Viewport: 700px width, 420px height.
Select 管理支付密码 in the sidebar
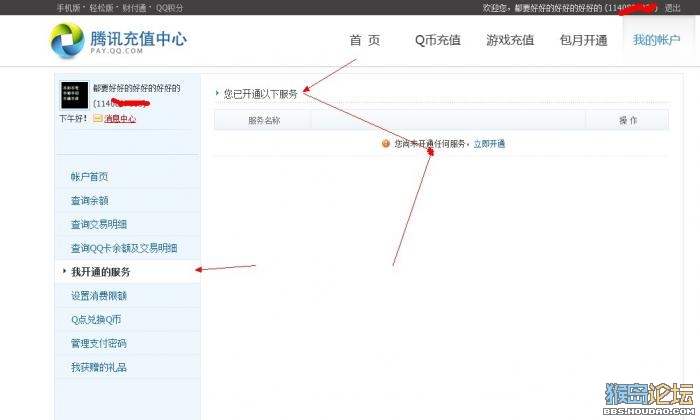click(127, 343)
